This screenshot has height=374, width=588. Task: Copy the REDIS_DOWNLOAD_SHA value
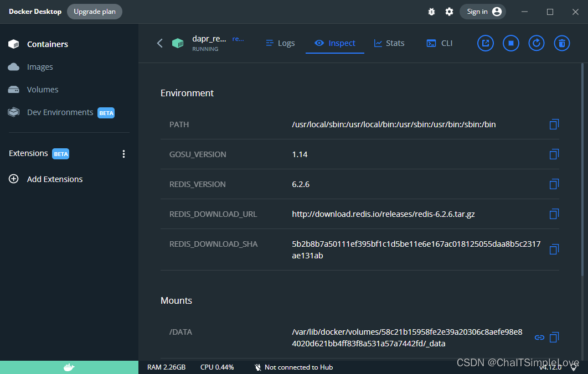pos(554,250)
